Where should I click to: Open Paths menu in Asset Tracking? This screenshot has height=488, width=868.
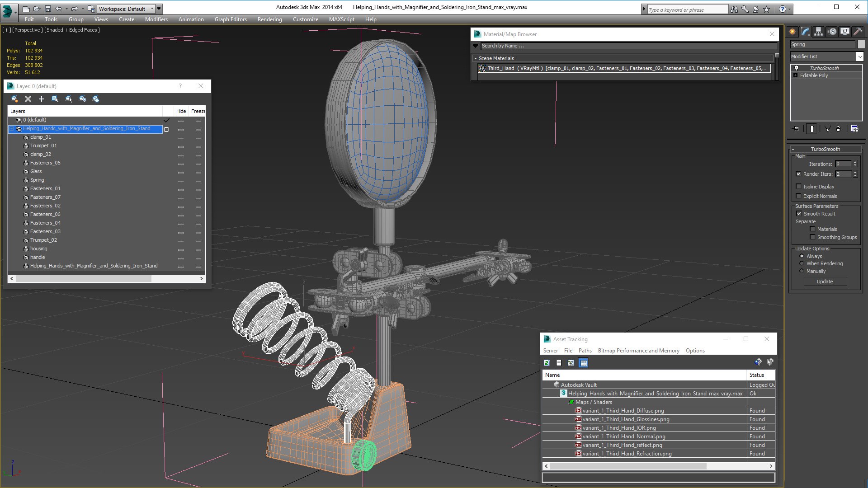pyautogui.click(x=585, y=351)
